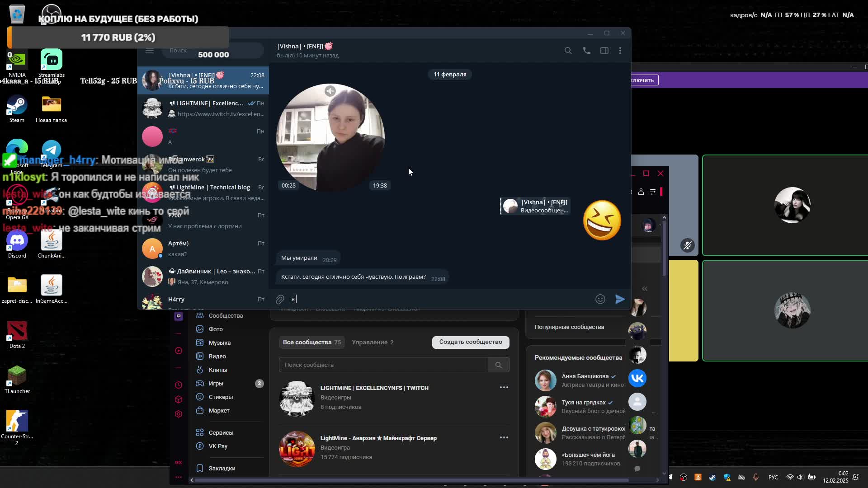This screenshot has height=488, width=868.
Task: Open the pink avatar chat
Action: tap(203, 136)
